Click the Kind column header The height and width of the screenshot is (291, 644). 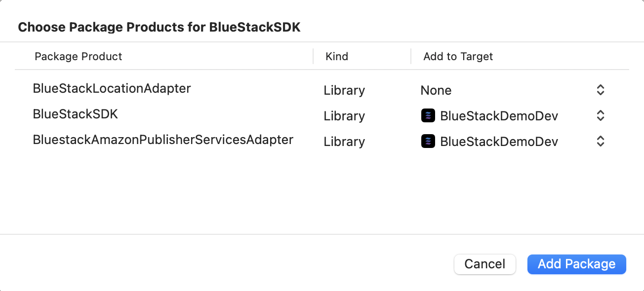tap(337, 56)
